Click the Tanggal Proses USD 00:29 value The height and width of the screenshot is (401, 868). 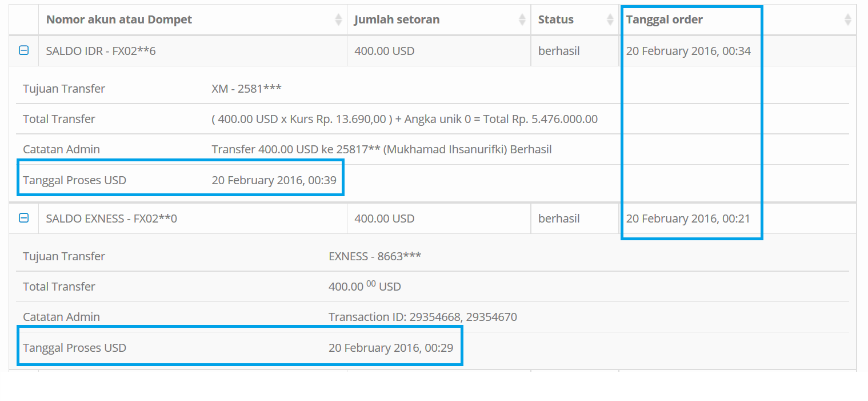click(391, 348)
